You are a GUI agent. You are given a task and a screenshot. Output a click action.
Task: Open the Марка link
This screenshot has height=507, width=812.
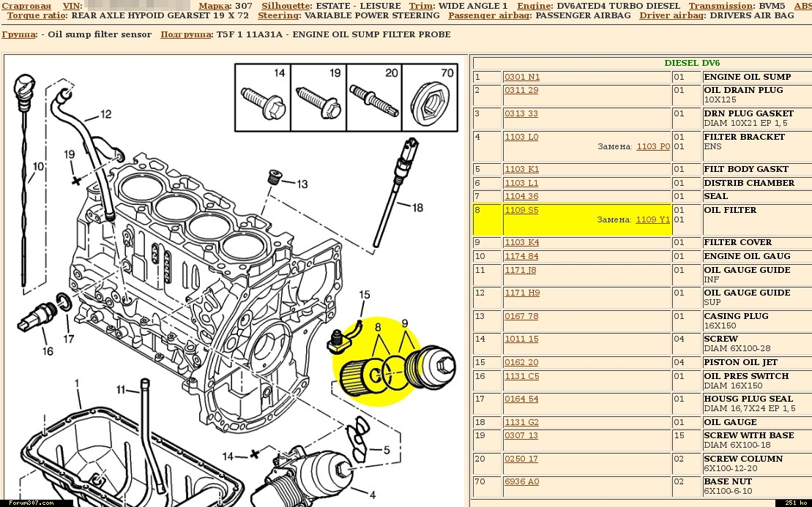tap(215, 6)
